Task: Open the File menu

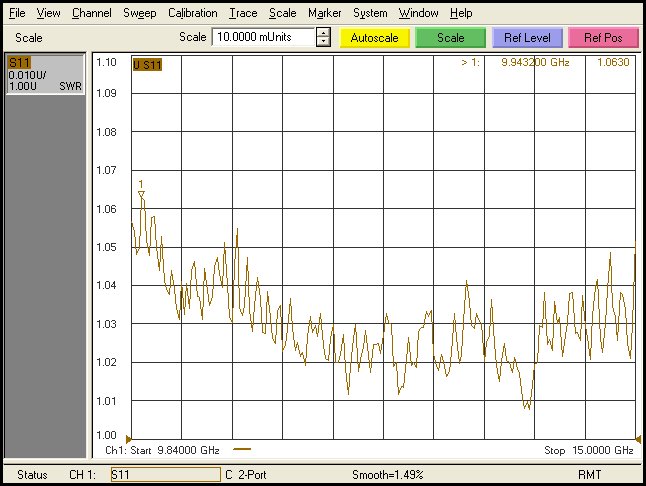Action: coord(17,13)
